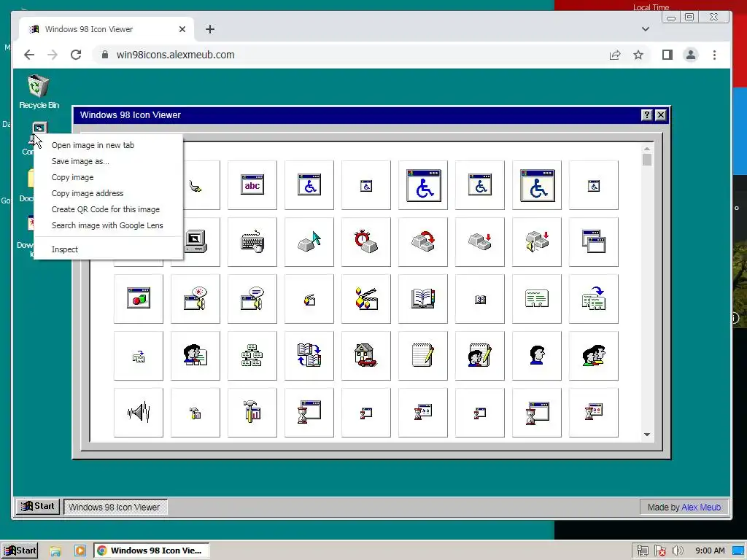
Task: Select the person with notepad and pencil icon
Action: pos(479,355)
